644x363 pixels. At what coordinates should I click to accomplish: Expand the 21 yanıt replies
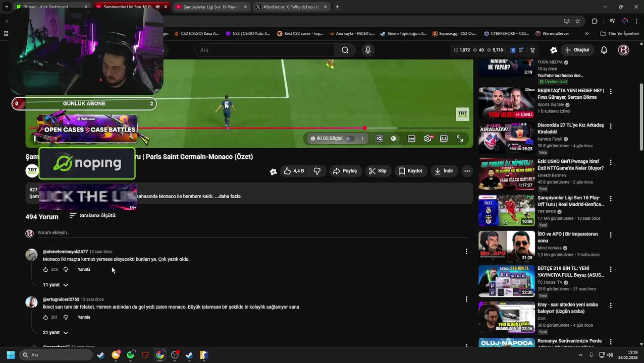click(56, 333)
